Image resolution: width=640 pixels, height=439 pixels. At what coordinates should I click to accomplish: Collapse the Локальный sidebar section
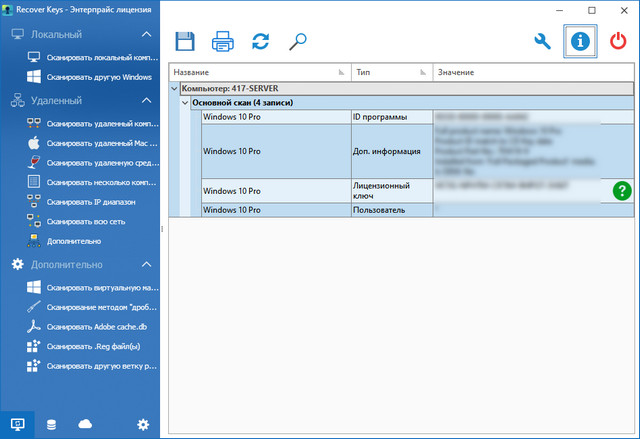pos(146,35)
